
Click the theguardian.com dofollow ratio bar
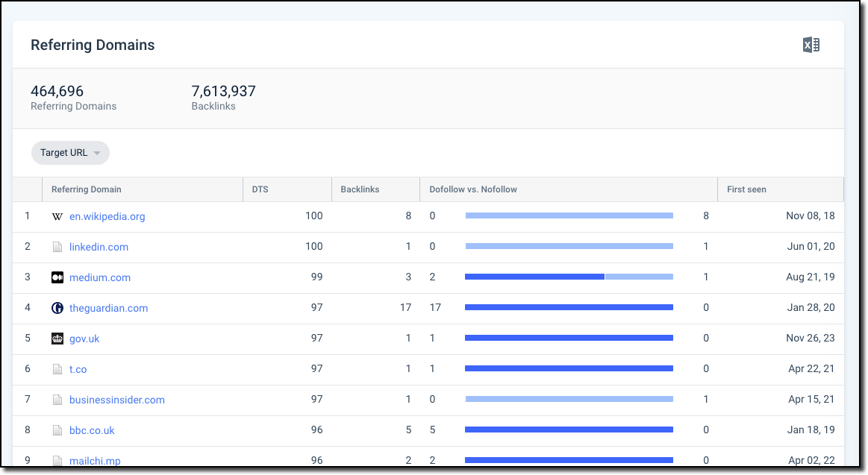pyautogui.click(x=569, y=307)
